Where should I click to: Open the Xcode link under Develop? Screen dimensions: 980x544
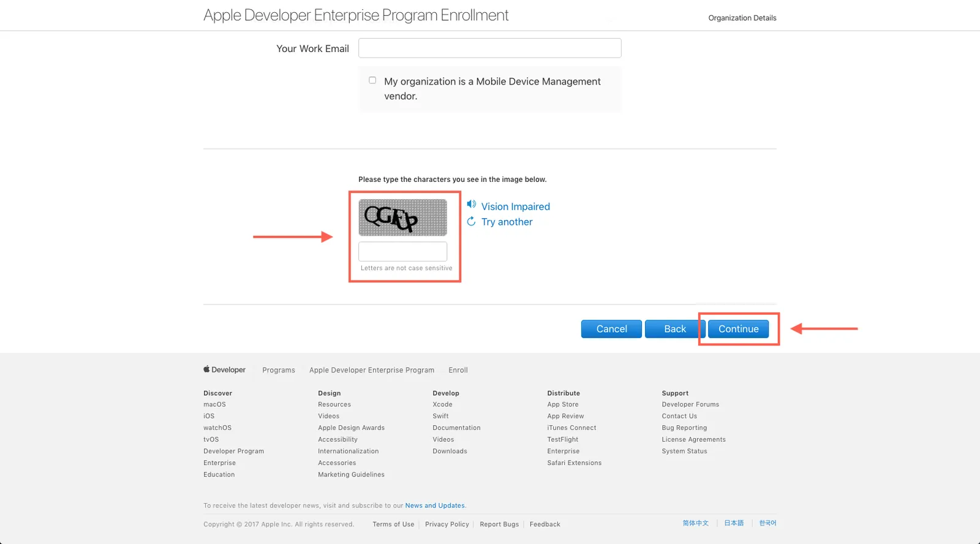(x=442, y=404)
